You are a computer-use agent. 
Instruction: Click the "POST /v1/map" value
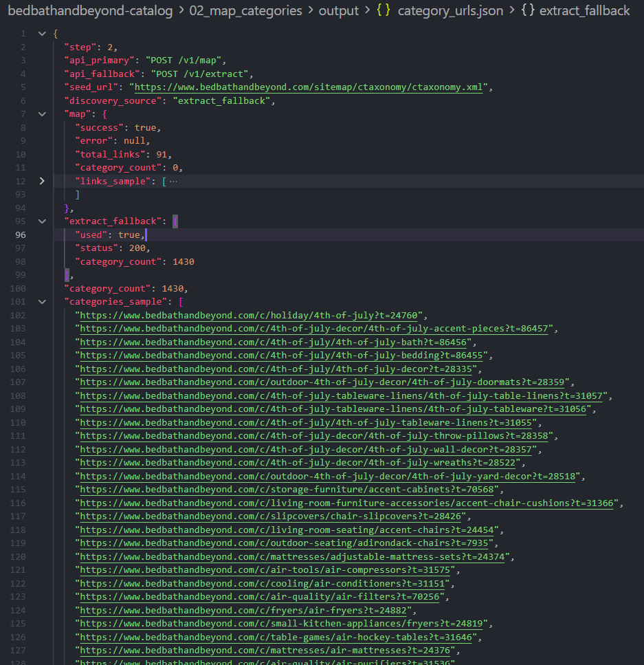[183, 61]
